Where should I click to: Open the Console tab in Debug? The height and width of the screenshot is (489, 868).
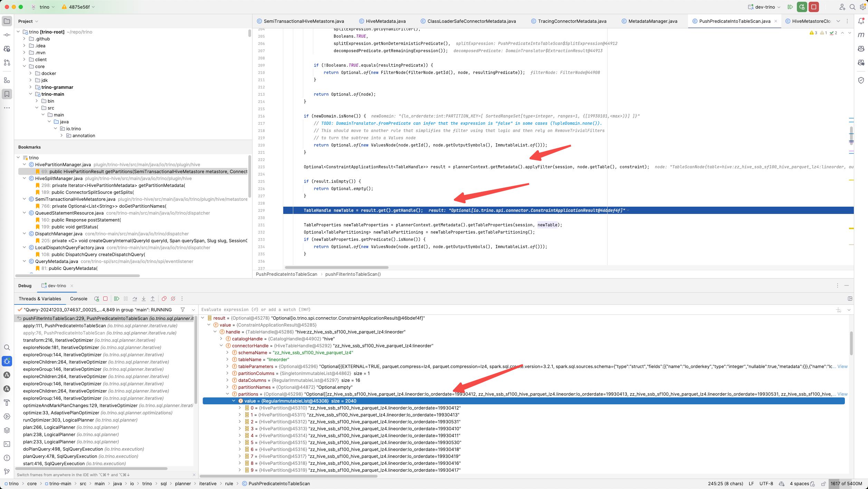(x=79, y=299)
